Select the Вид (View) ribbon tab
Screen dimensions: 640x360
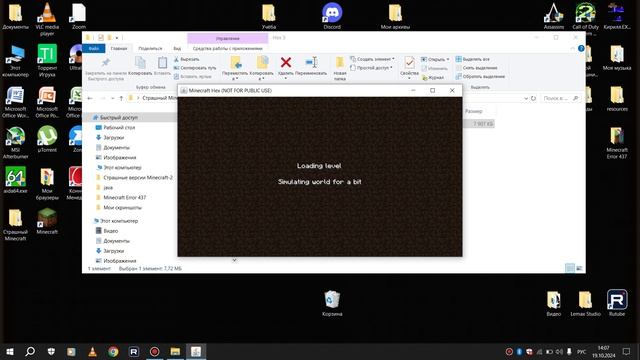(177, 49)
